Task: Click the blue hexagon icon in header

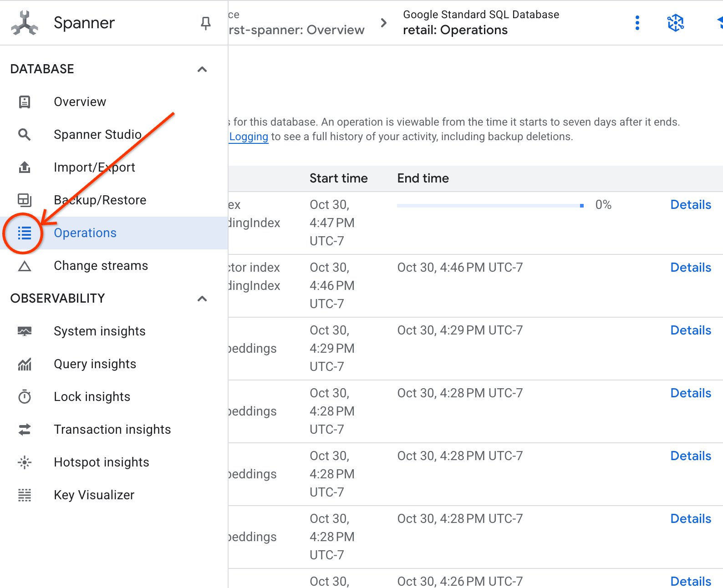Action: 676,23
